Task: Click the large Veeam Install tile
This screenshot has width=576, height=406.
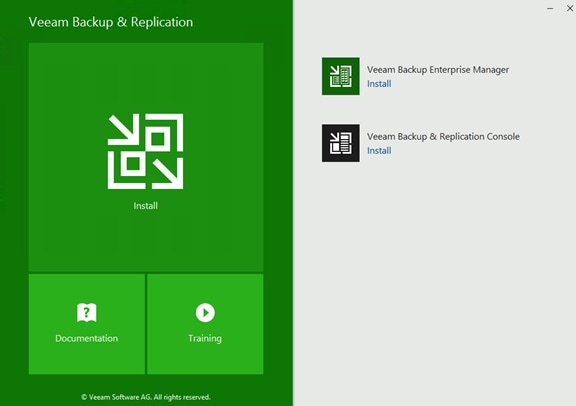Action: tap(146, 157)
